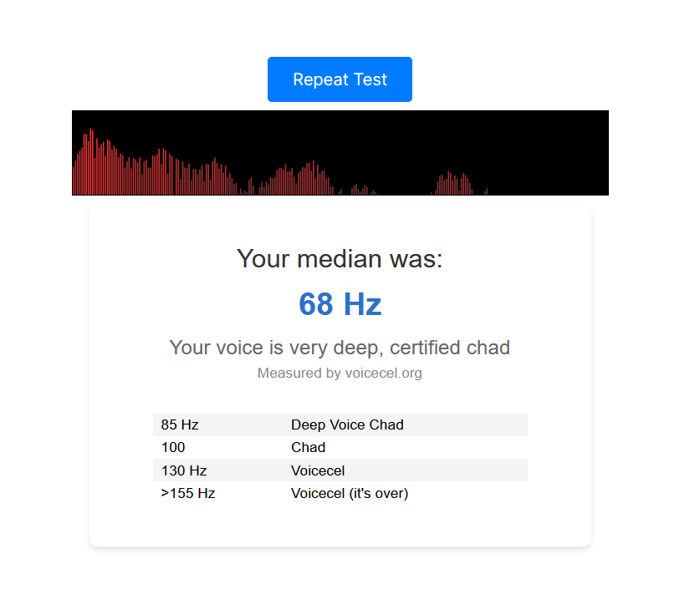Select the 85 Hz table cell
The width and height of the screenshot is (700, 605).
(180, 425)
